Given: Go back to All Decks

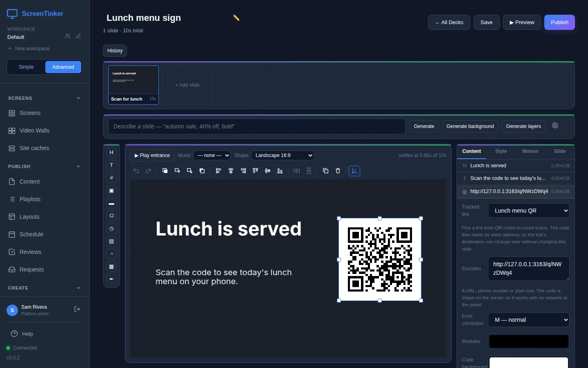Looking at the screenshot, I should click(449, 22).
